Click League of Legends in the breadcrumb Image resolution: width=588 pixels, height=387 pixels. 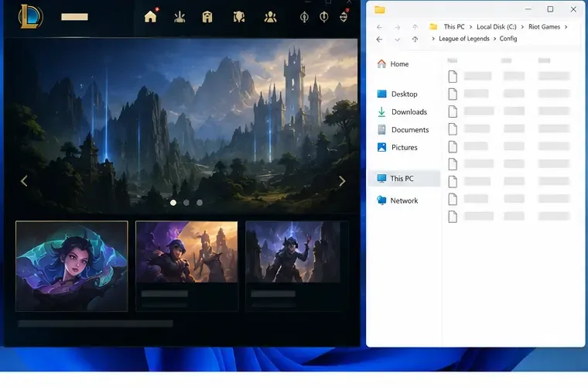(464, 39)
